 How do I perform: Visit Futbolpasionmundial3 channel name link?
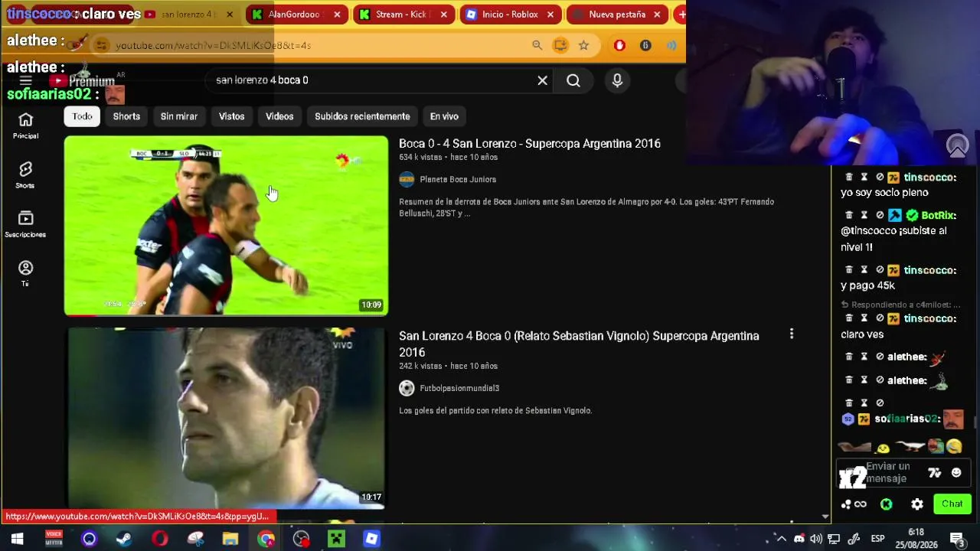click(459, 388)
